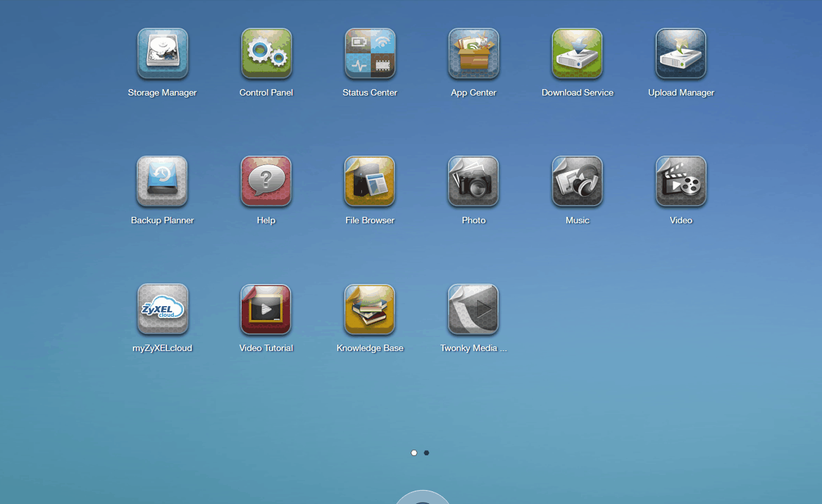Select the "Status Center" label text
822x504 pixels.
(370, 93)
